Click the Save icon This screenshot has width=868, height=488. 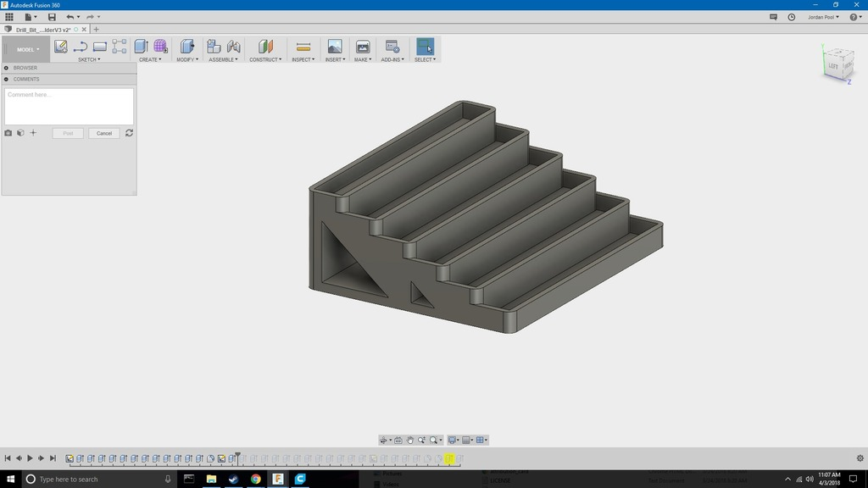pos(52,17)
